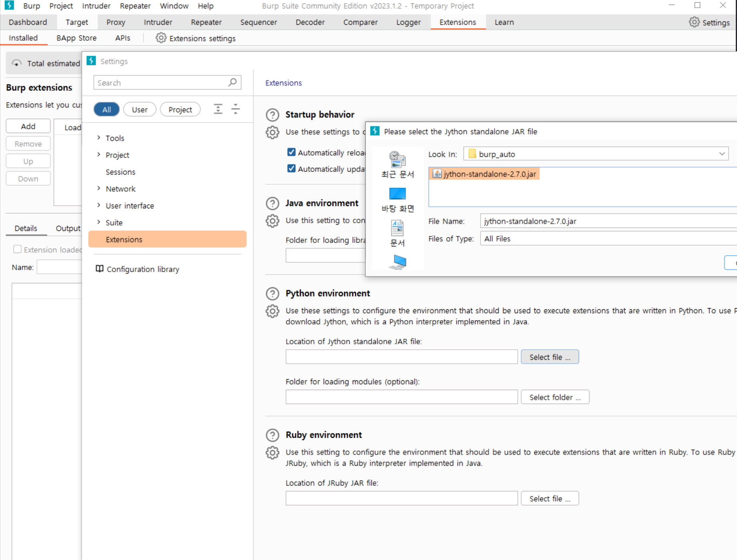This screenshot has height=560, width=737.
Task: Select the User settings filter
Action: tap(139, 109)
